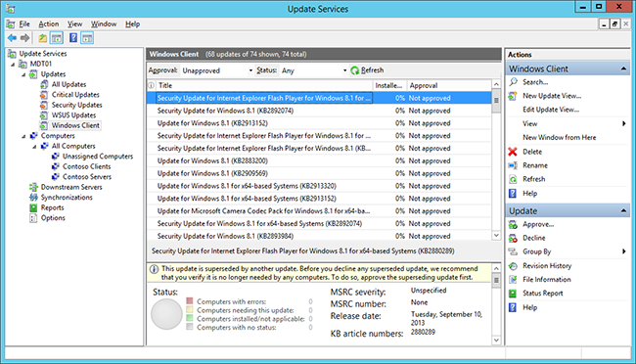Image resolution: width=636 pixels, height=364 pixels.
Task: Click the details pane scrollbar down arrow
Action: click(496, 341)
